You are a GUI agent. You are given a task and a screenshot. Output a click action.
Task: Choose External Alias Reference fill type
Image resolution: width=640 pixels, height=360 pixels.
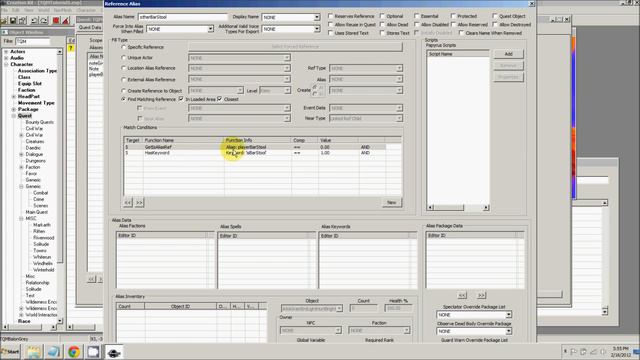click(123, 80)
